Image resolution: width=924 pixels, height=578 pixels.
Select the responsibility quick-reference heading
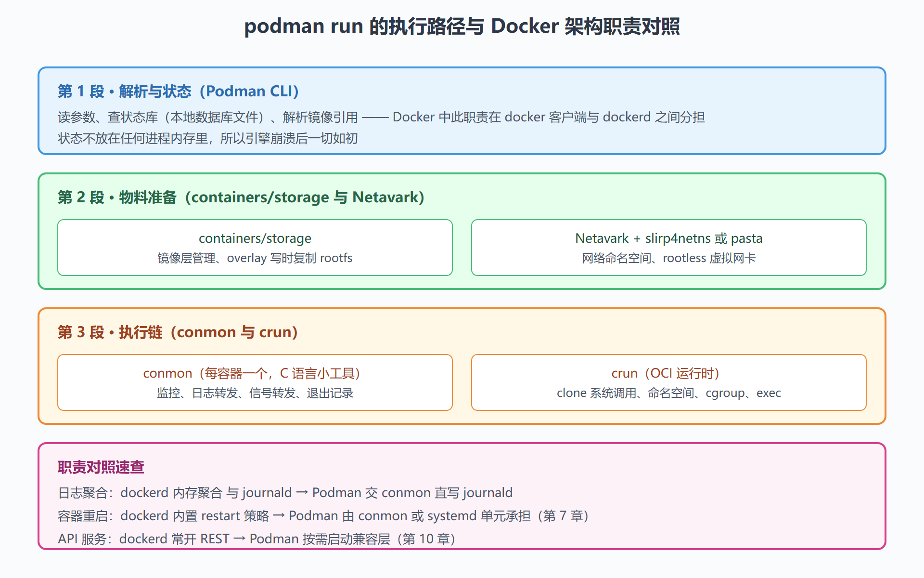click(101, 467)
